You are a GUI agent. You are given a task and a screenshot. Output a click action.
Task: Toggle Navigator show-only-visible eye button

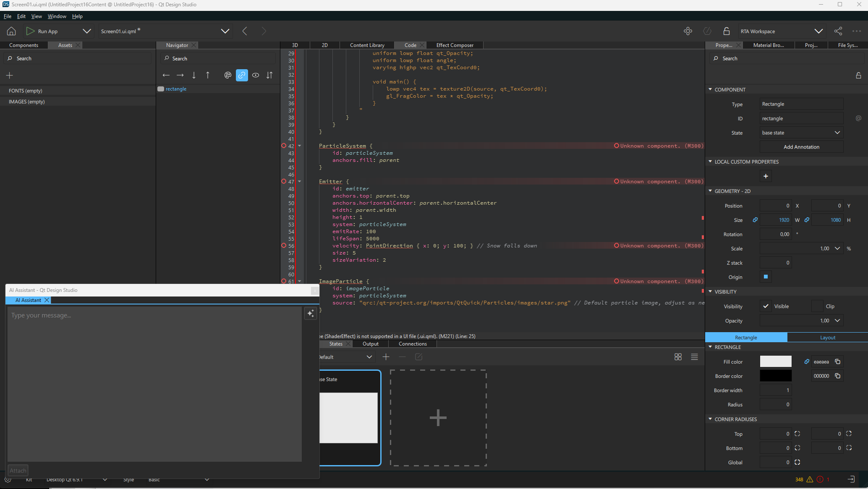click(256, 75)
